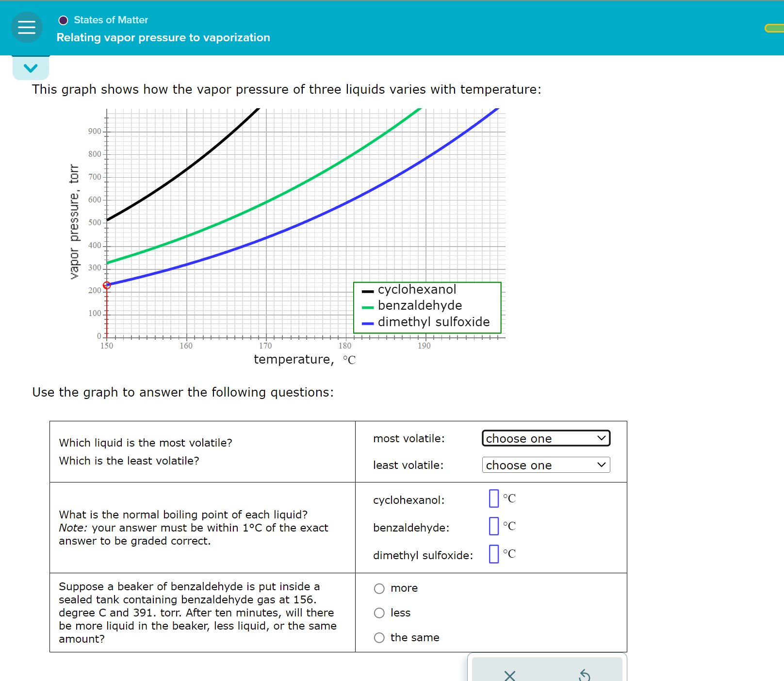
Task: Click the X clear button
Action: tap(509, 675)
